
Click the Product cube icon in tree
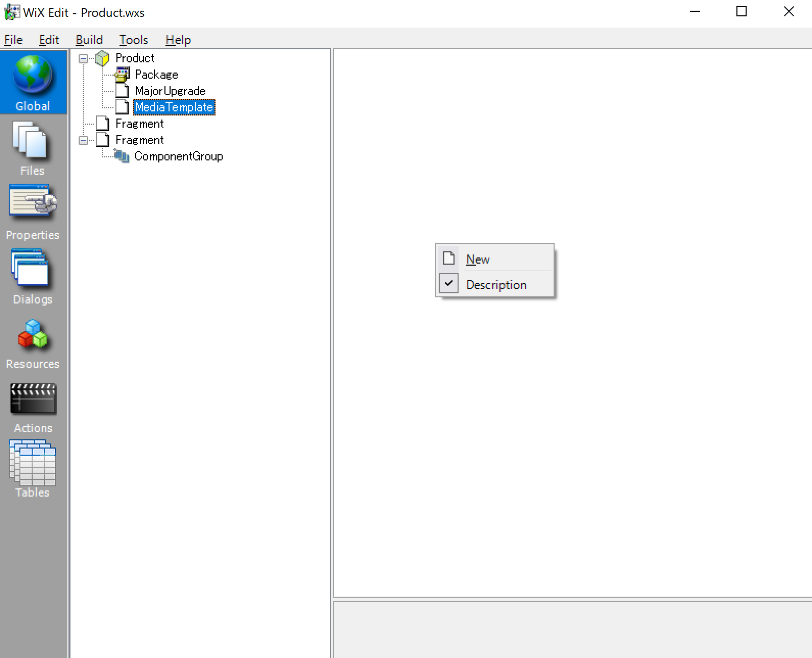click(102, 58)
